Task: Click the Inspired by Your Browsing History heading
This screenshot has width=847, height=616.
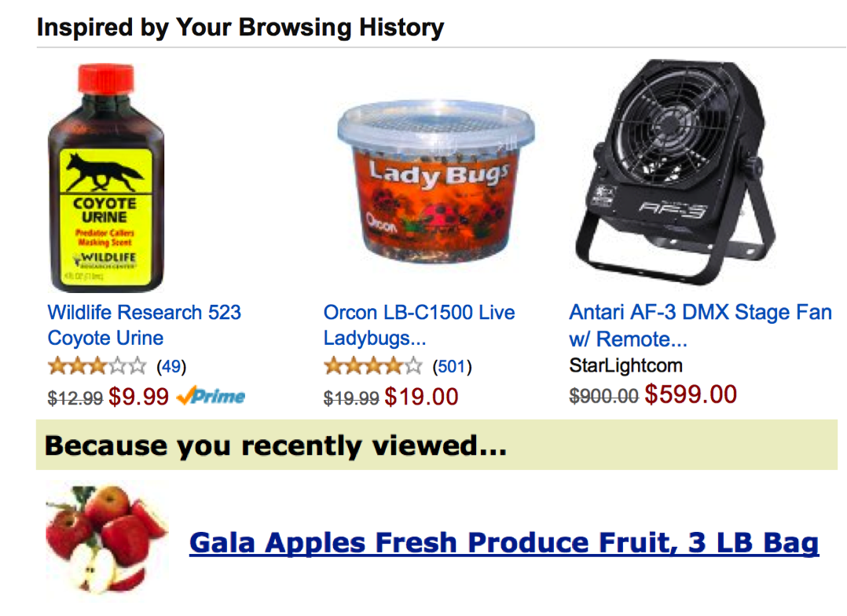Action: (240, 27)
